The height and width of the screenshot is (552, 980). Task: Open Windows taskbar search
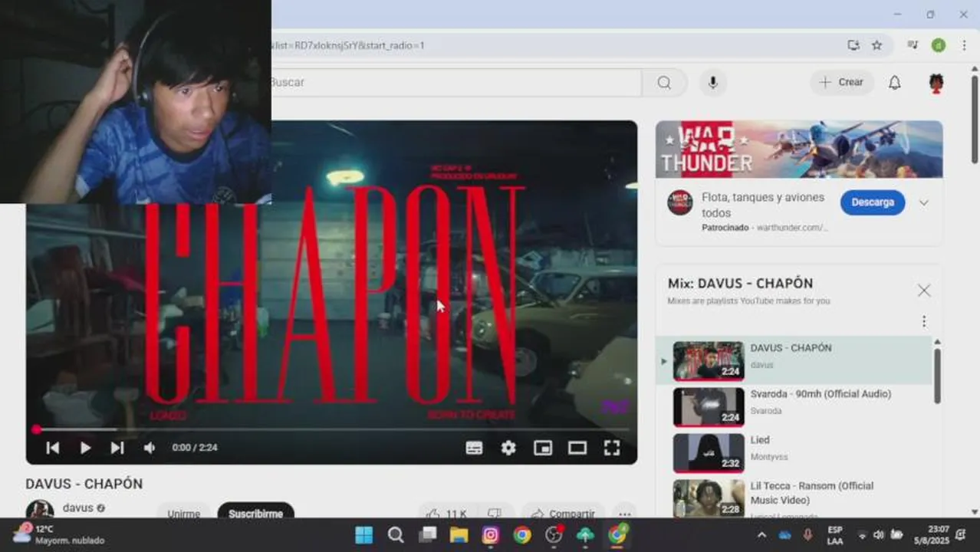tap(396, 535)
